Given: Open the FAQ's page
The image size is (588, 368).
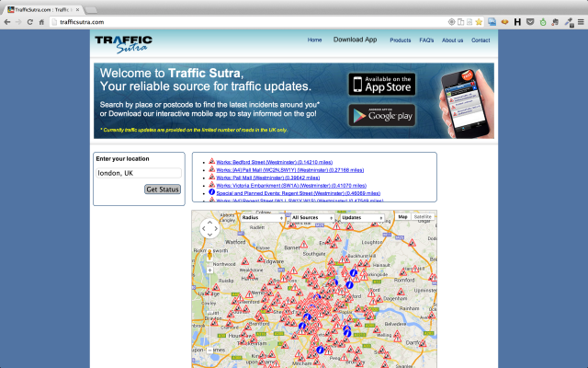Looking at the screenshot, I should (426, 40).
